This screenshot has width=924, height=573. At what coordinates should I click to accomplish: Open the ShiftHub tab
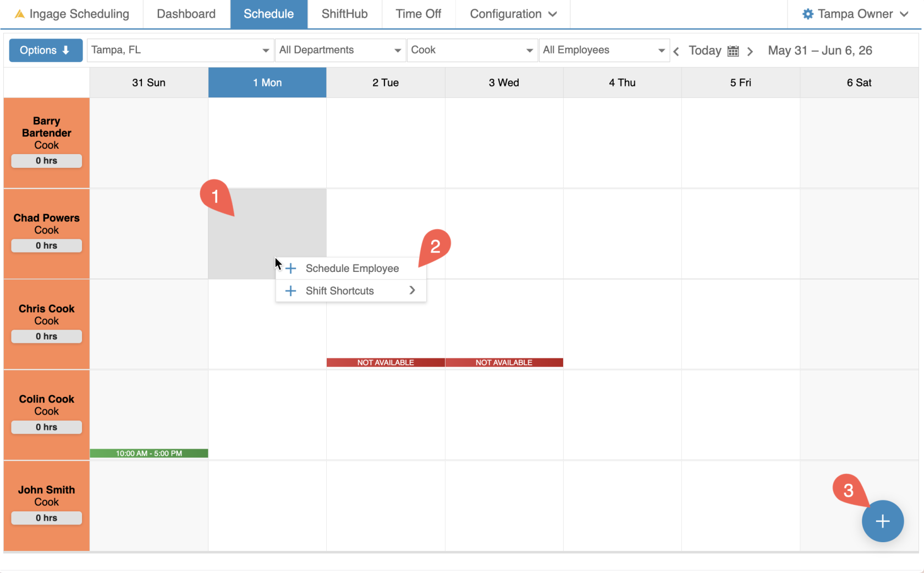(x=344, y=14)
